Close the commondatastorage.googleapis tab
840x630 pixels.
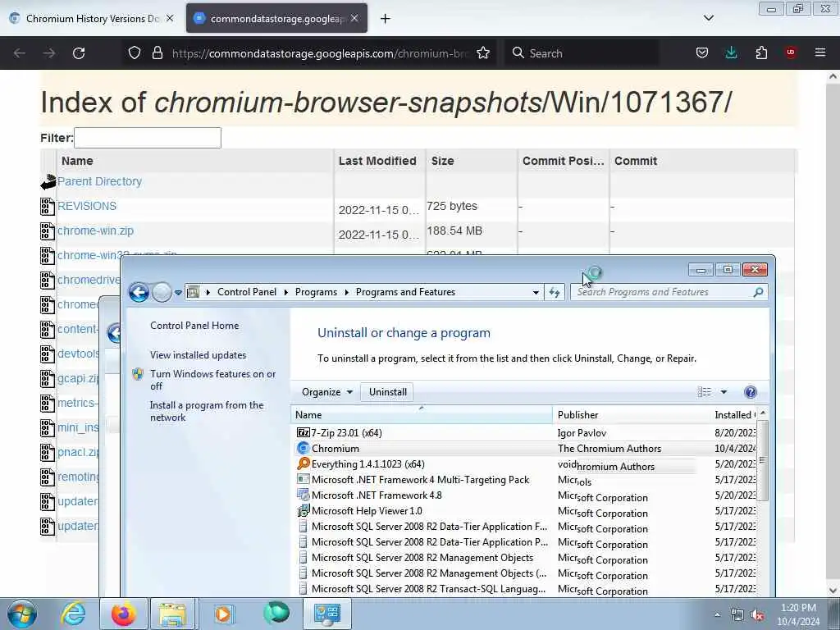click(354, 18)
